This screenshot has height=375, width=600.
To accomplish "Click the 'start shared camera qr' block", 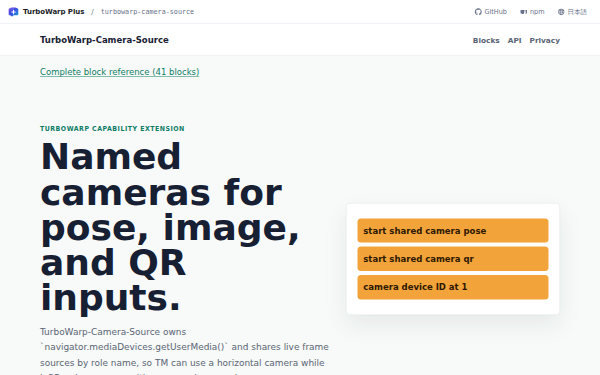I will coord(453,259).
